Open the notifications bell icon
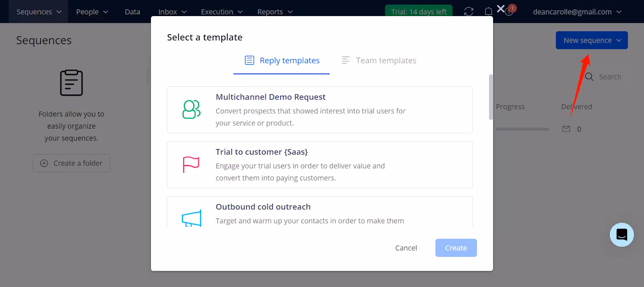Viewport: 644px width, 287px height. (x=488, y=12)
